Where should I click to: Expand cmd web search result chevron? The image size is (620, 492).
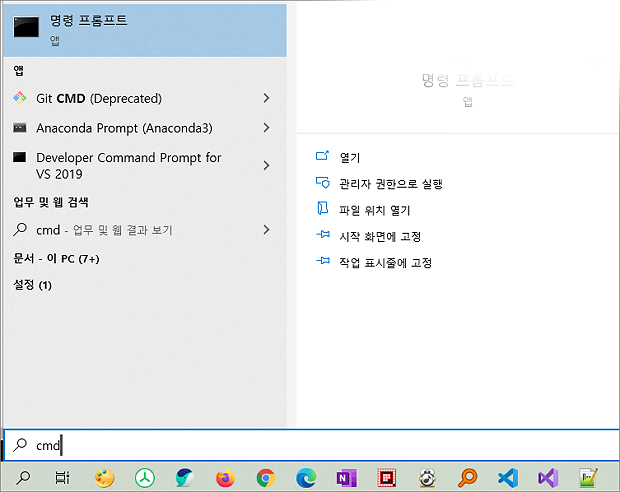267,230
